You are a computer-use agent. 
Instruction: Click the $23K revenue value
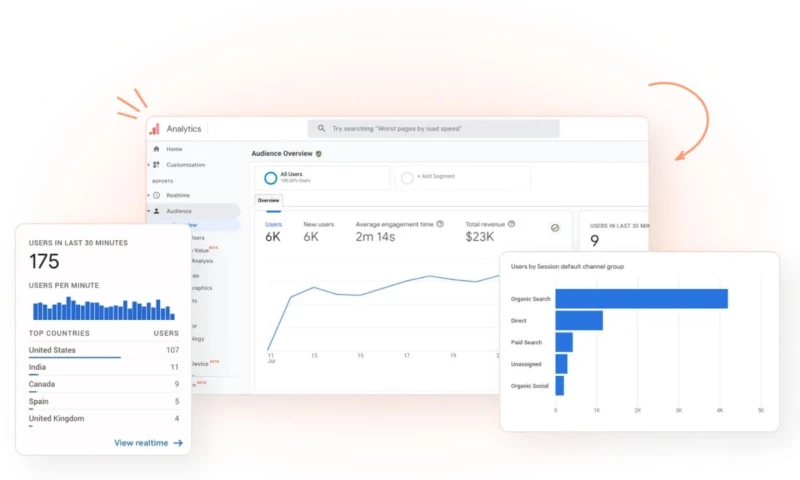[x=480, y=237]
